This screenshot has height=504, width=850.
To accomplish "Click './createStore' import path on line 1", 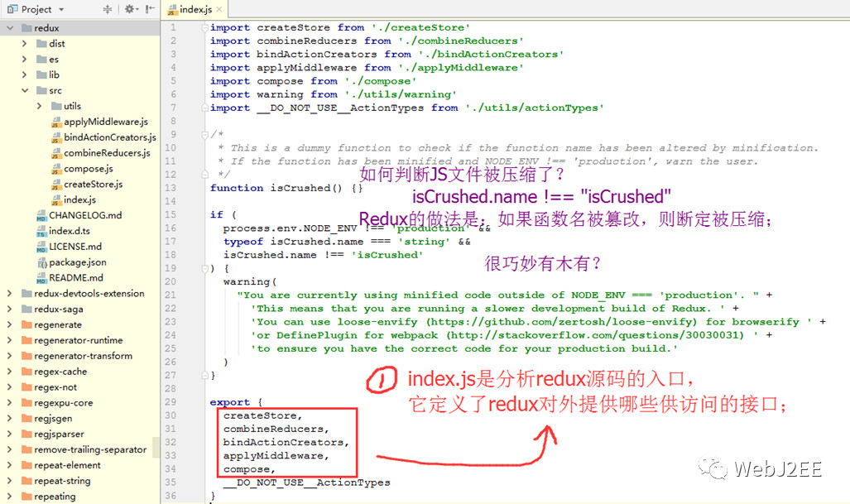I will [420, 27].
